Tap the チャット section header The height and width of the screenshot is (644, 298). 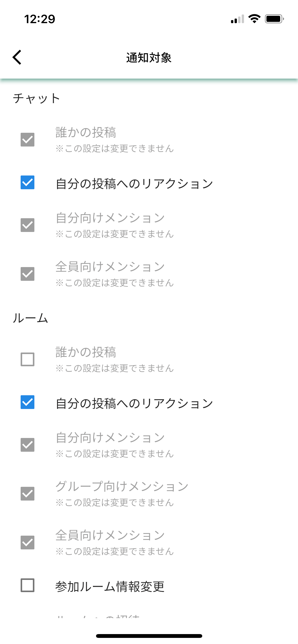[36, 98]
